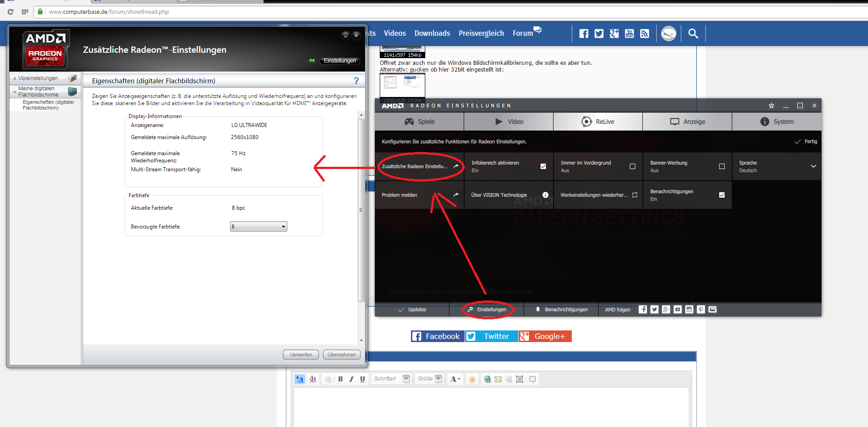Toggle switch editor mode A/A button
Image resolution: width=868 pixels, height=427 pixels.
(300, 379)
